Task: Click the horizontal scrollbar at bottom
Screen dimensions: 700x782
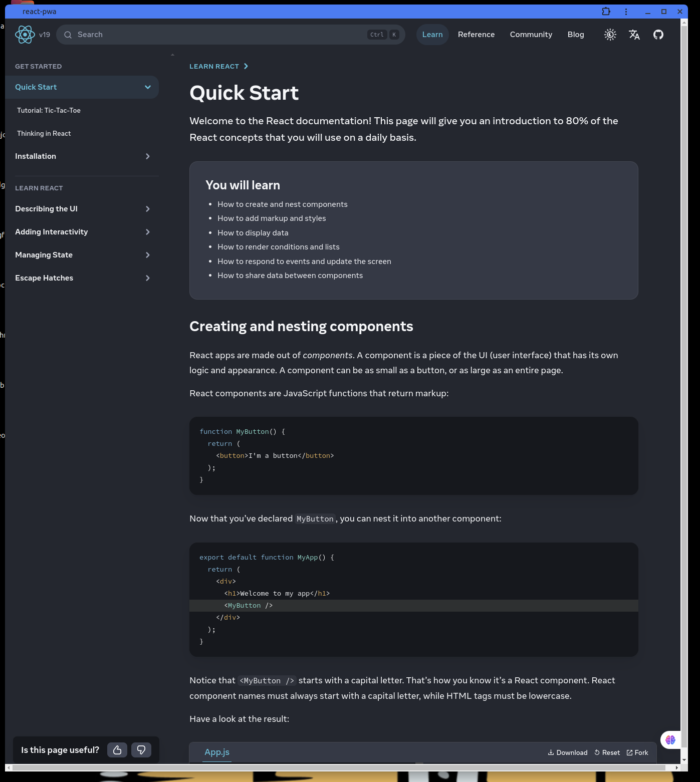Action: pyautogui.click(x=339, y=767)
